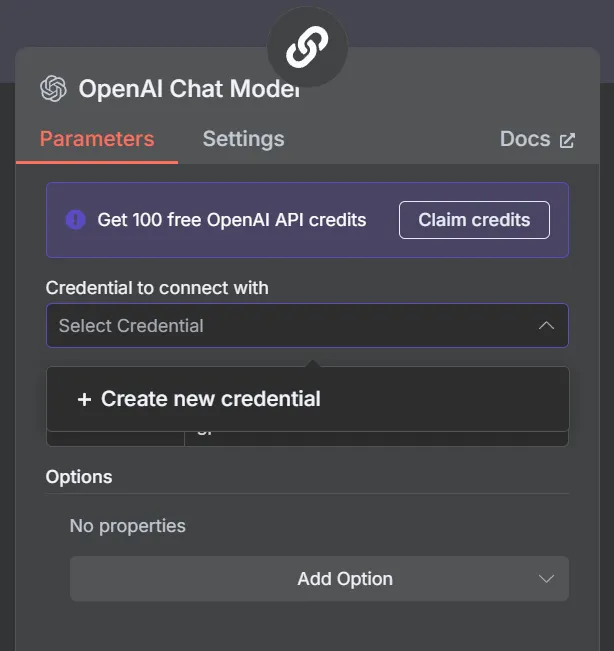Open the Select Credential dropdown field

tap(290, 326)
